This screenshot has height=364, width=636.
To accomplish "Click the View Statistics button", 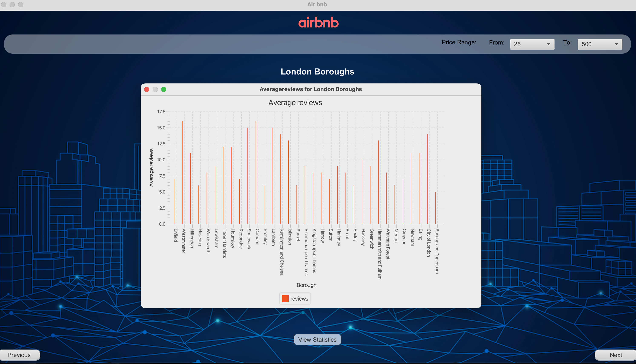I will pos(317,339).
